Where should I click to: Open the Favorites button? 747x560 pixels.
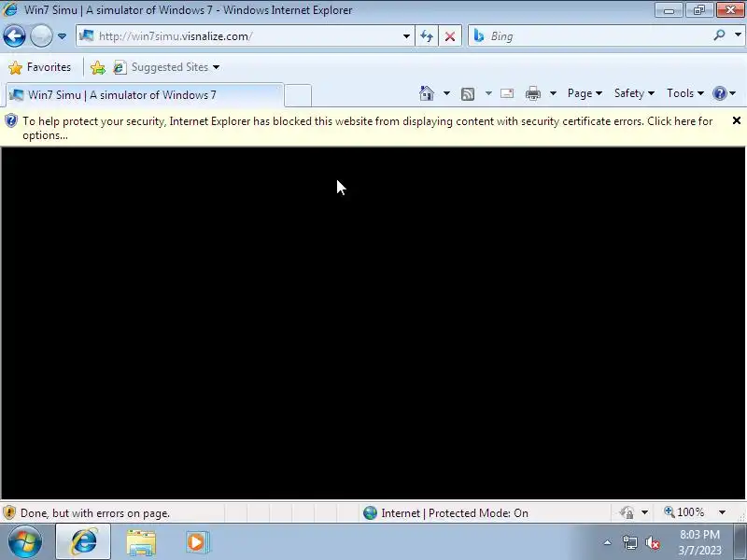point(39,67)
